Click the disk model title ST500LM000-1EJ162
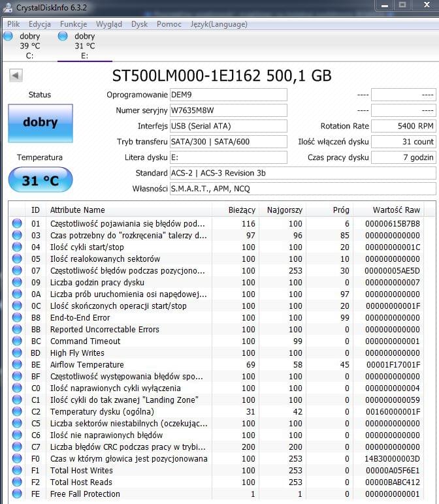This screenshot has height=504, width=439. tap(186, 76)
